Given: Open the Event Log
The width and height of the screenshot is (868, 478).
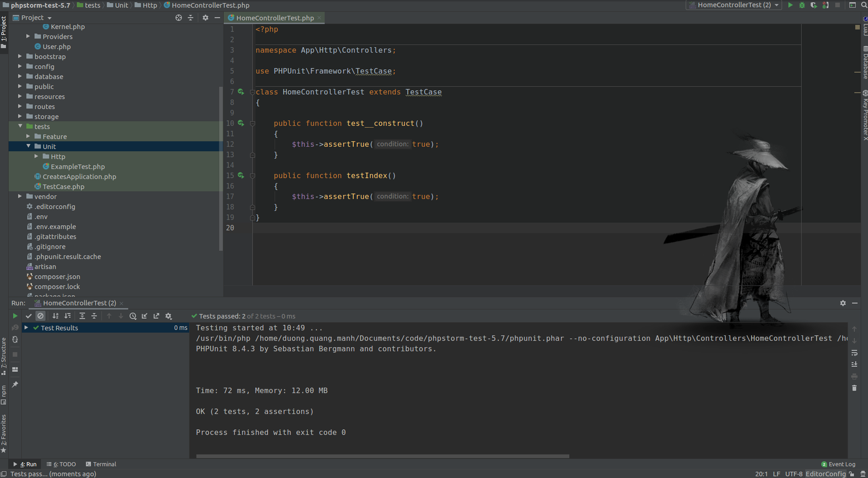Looking at the screenshot, I should coord(839,464).
